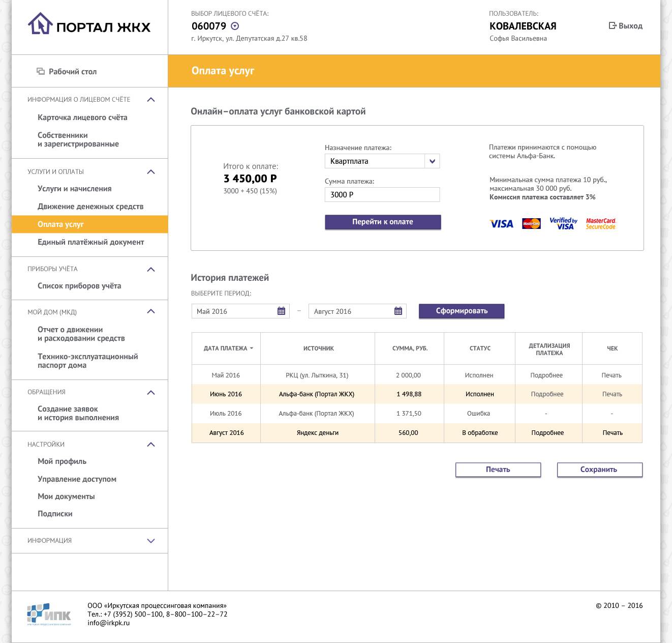This screenshot has width=672, height=643.
Task: Click the Рабочий стол desktop icon
Action: click(41, 71)
